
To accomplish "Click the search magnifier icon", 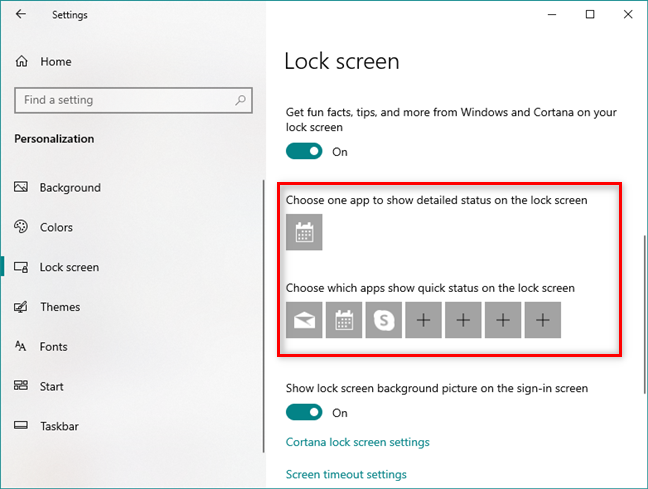I will click(240, 100).
